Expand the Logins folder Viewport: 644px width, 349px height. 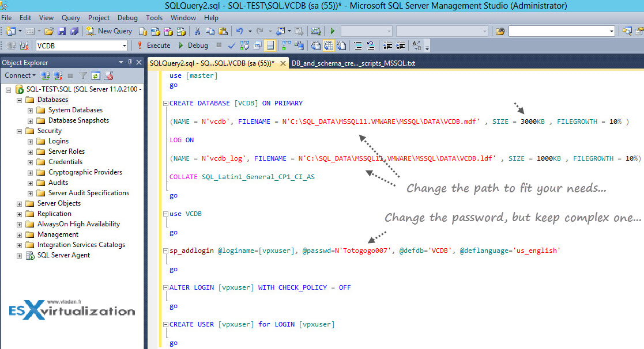click(30, 142)
